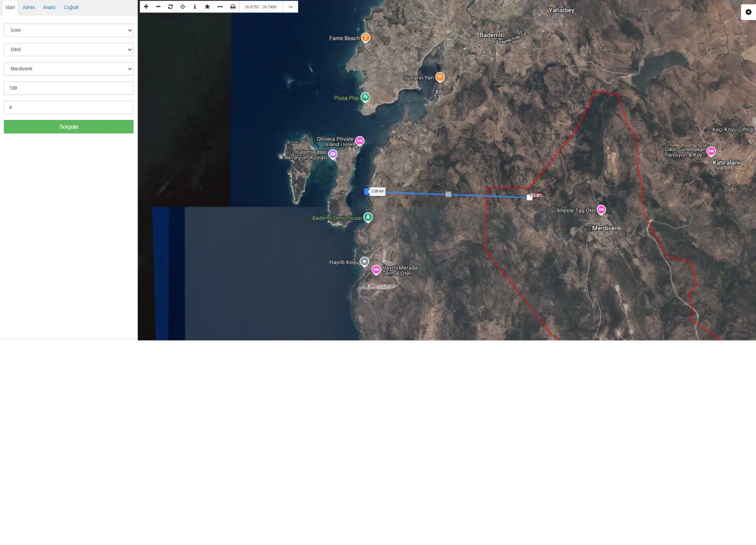Switch to the Adres tab

click(29, 8)
